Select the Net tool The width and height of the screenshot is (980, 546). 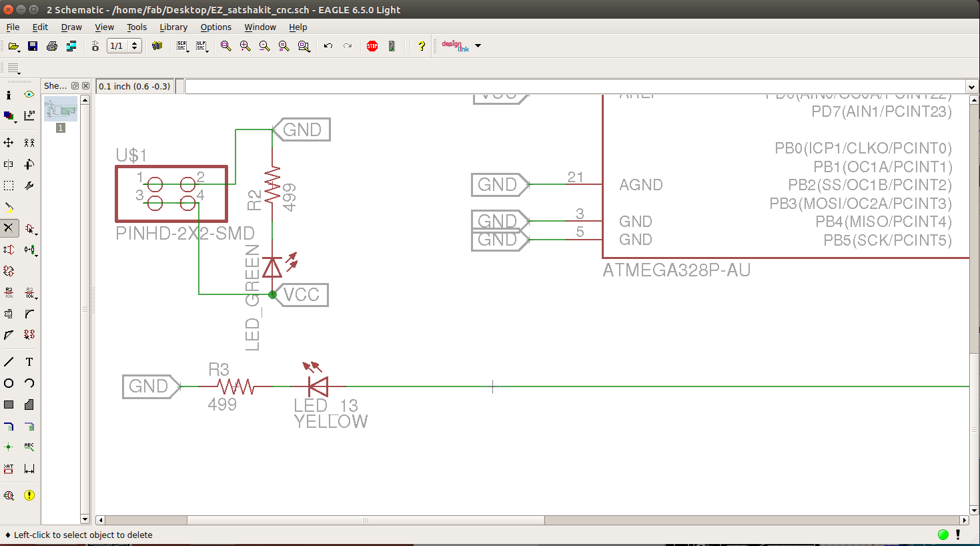click(29, 426)
